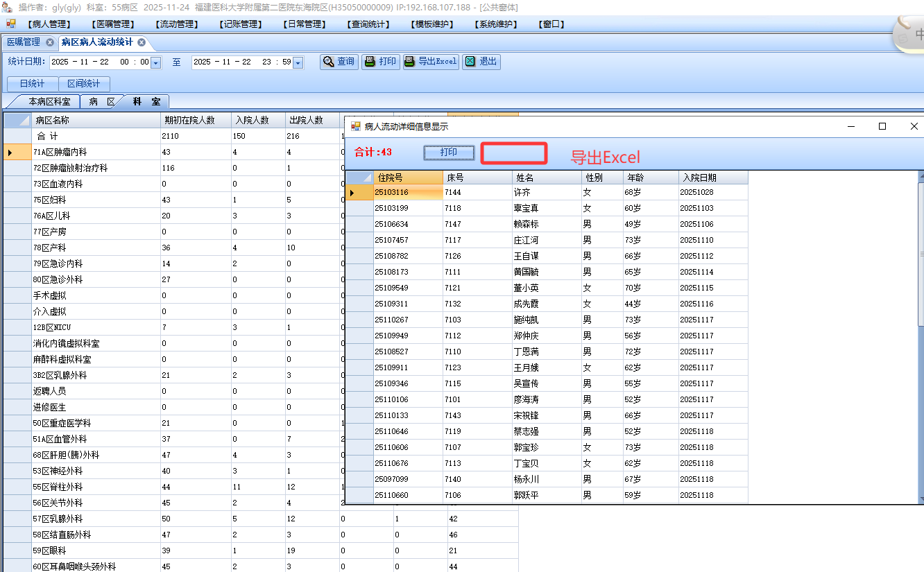Click the application icon left of 病人管理 menu

pos(11,24)
